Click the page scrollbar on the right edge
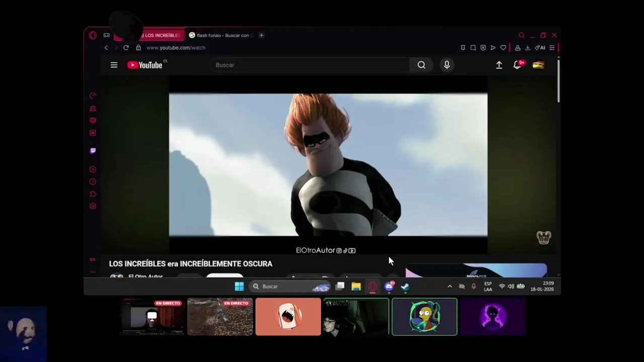Viewport: 644px width, 362px height. coord(558,80)
